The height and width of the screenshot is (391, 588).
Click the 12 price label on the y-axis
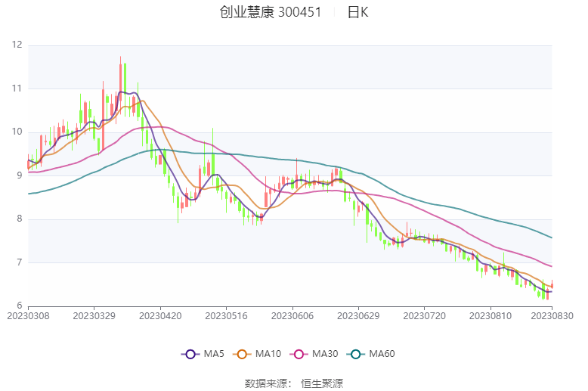(x=17, y=45)
